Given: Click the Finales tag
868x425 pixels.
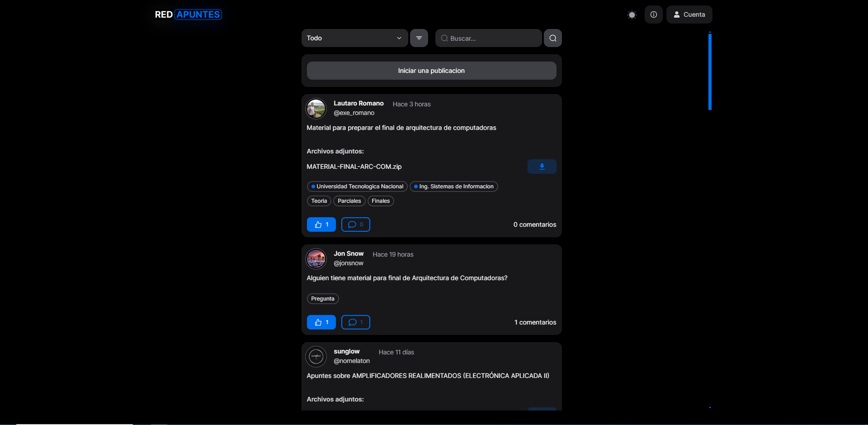Looking at the screenshot, I should coord(381,201).
